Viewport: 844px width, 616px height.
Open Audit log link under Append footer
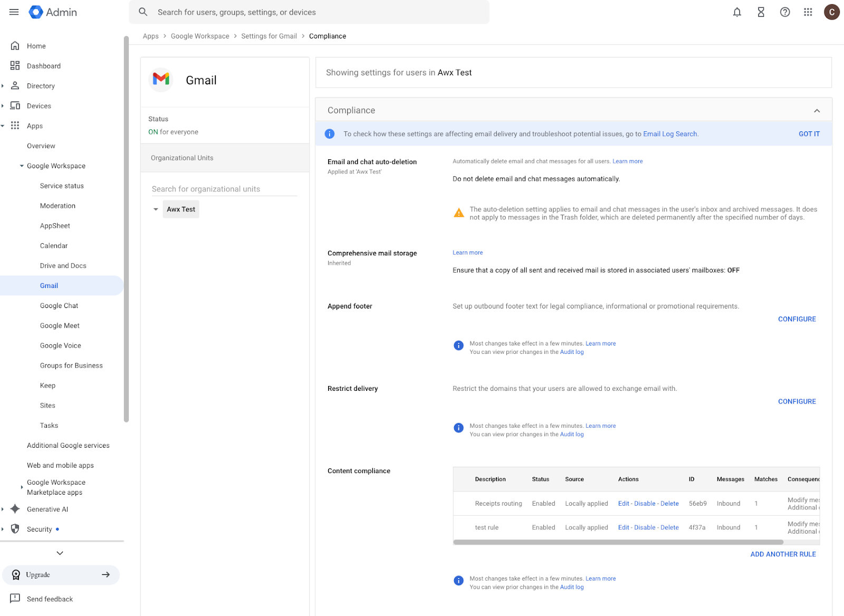[572, 352]
